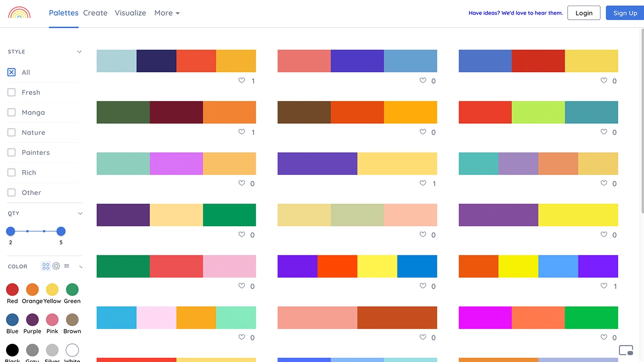The height and width of the screenshot is (362, 644).
Task: Click the rainbow logo in the header
Action: pyautogui.click(x=20, y=13)
